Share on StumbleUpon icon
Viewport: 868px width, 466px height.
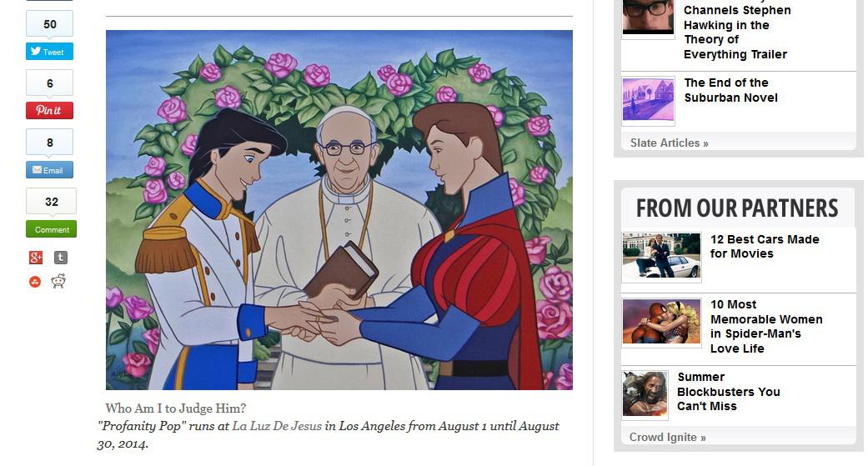35,283
